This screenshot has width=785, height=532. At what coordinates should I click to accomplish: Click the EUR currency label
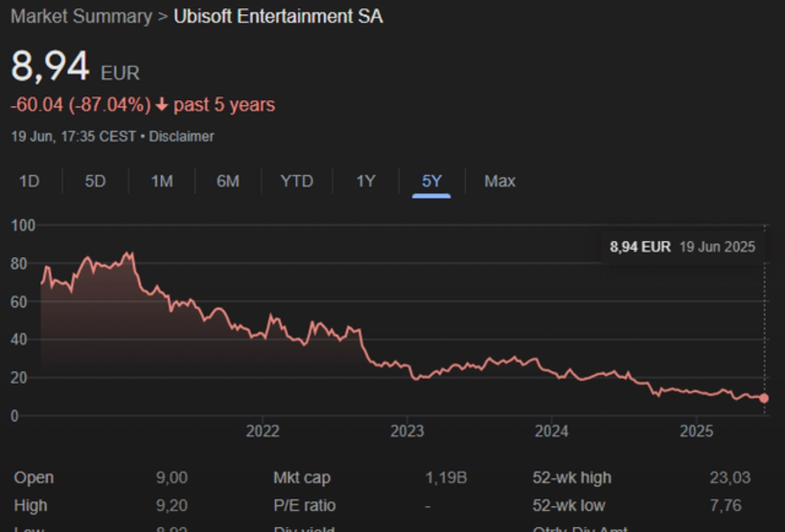pyautogui.click(x=120, y=73)
